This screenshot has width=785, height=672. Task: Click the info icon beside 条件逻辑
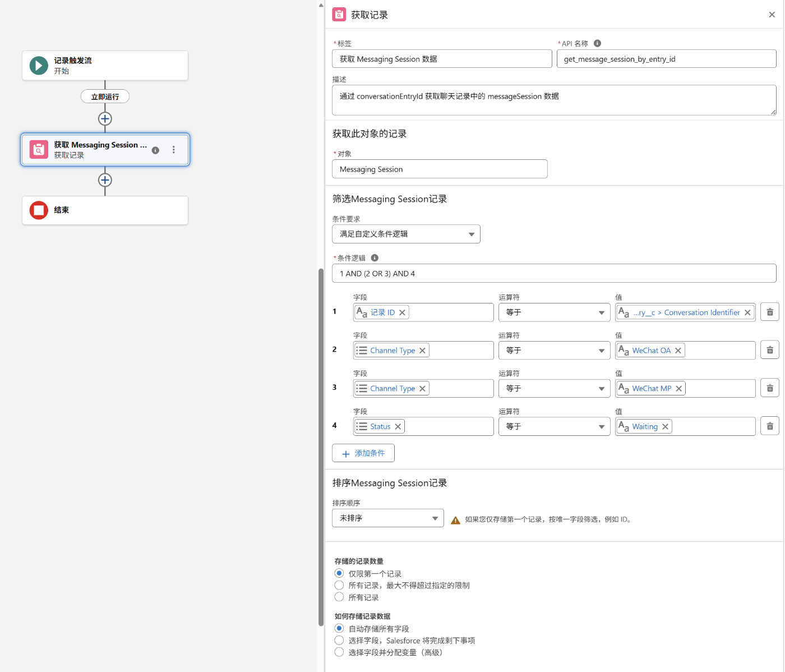click(x=375, y=258)
